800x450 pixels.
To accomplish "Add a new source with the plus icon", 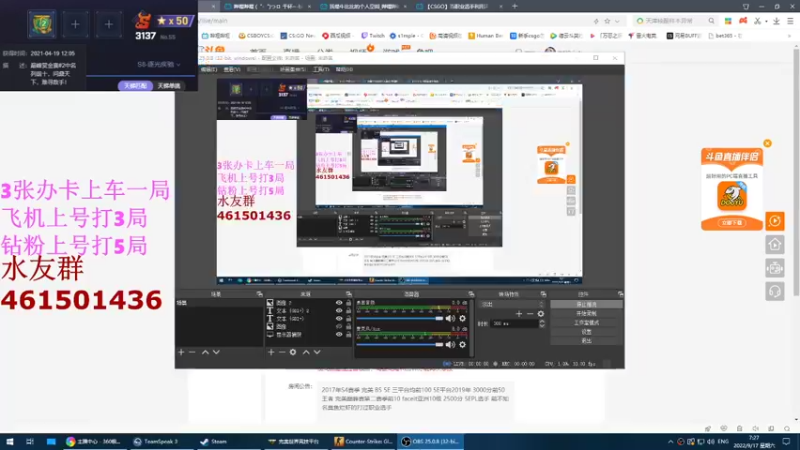I will point(271,352).
